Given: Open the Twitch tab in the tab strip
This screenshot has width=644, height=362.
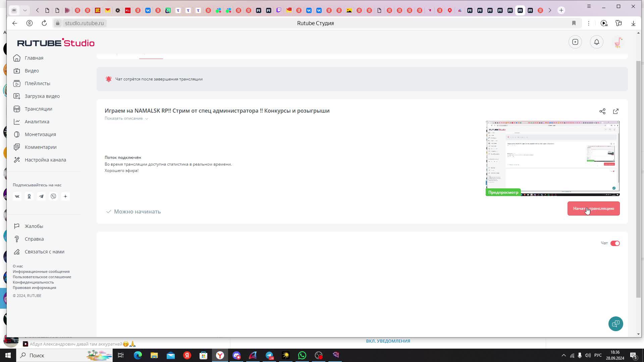Looking at the screenshot, I should (279, 10).
